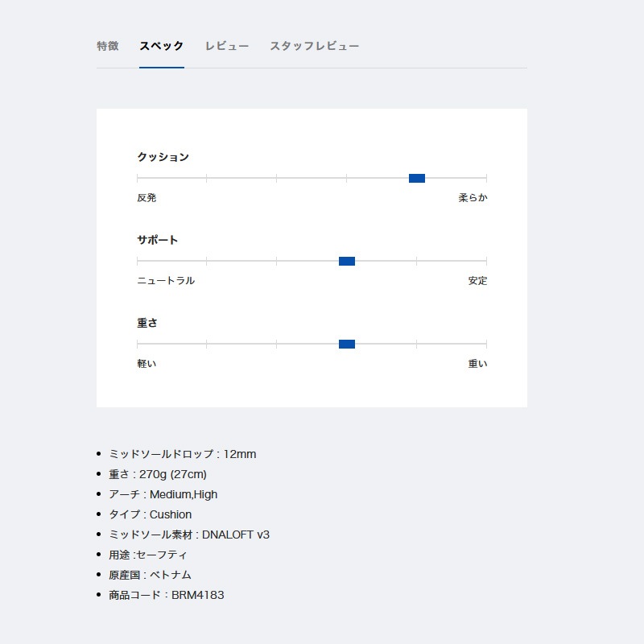The image size is (644, 644).
Task: Click the アーチ Medium,High spec line
Action: pos(163,494)
